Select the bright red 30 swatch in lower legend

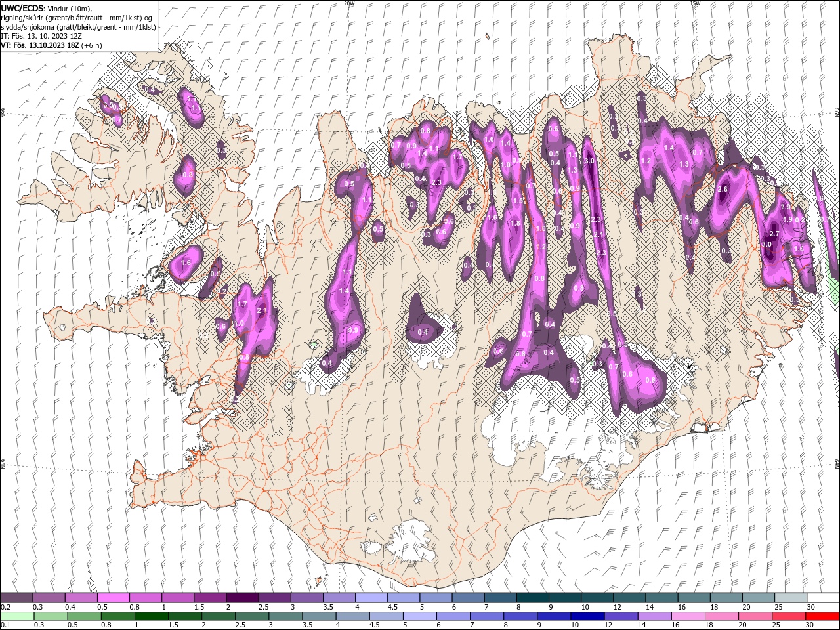[822, 616]
